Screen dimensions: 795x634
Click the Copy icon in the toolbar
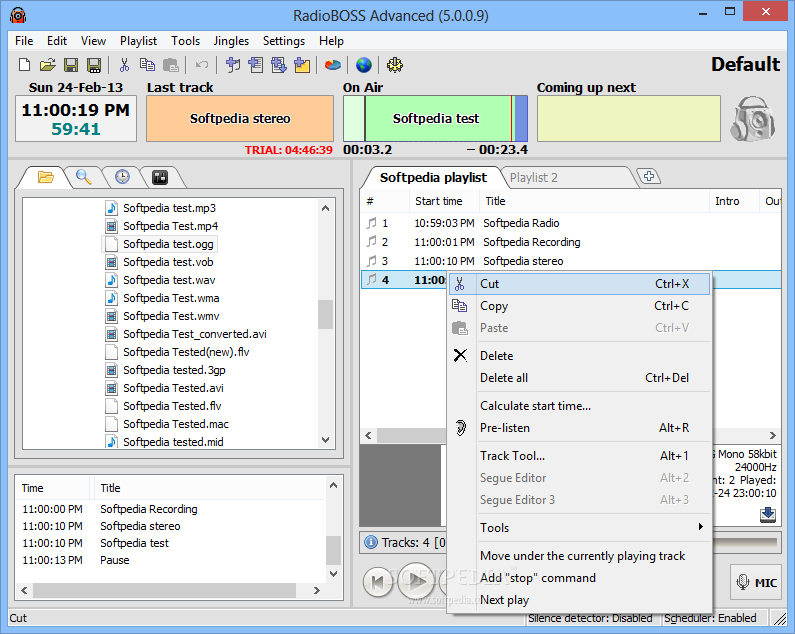pos(148,65)
